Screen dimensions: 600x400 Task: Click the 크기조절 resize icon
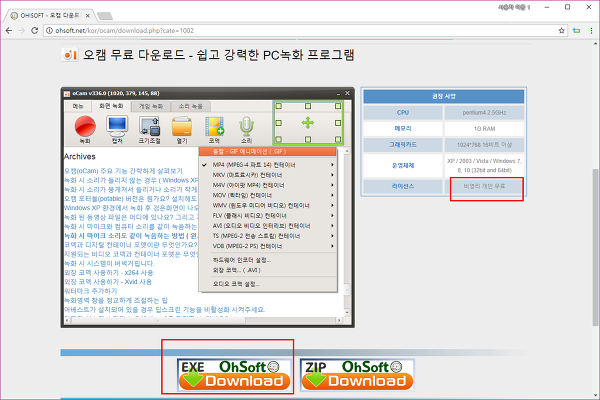(149, 126)
